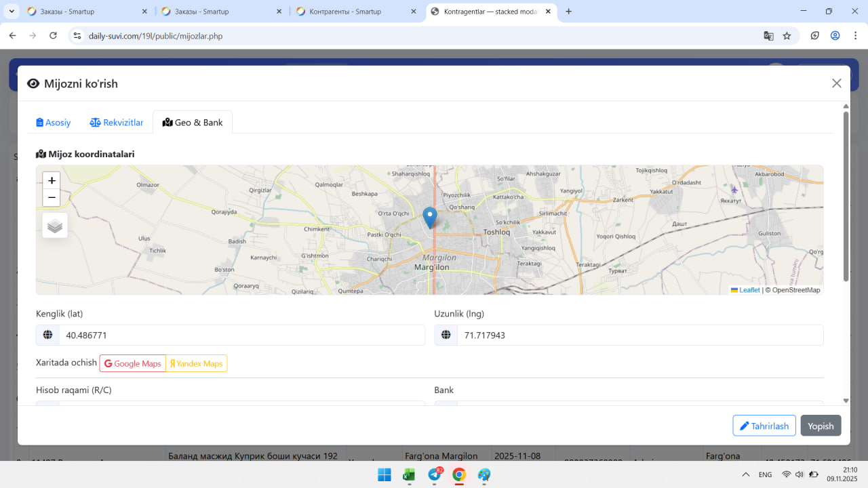Close the Mijozni ko'rish dialog with X

[x=836, y=83]
